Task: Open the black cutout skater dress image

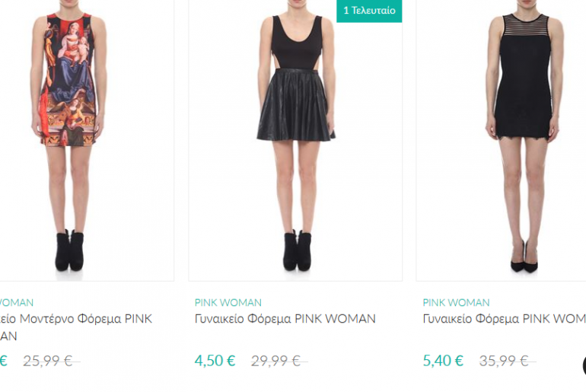Action: (x=295, y=140)
